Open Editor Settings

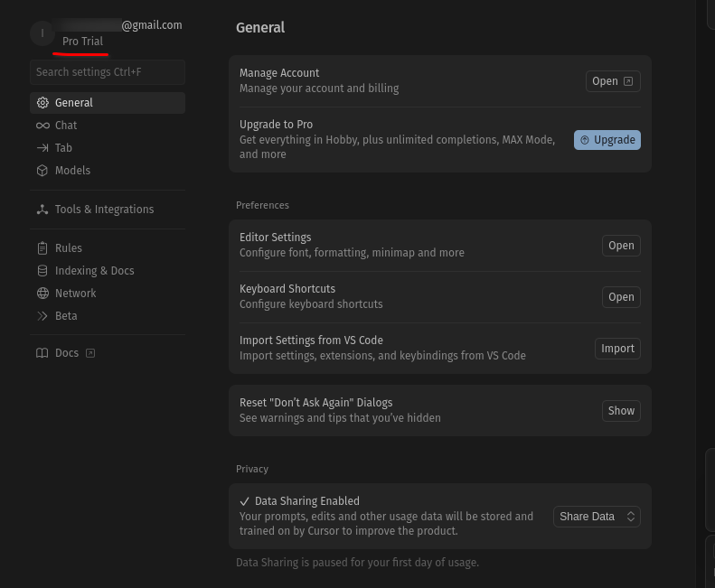621,246
